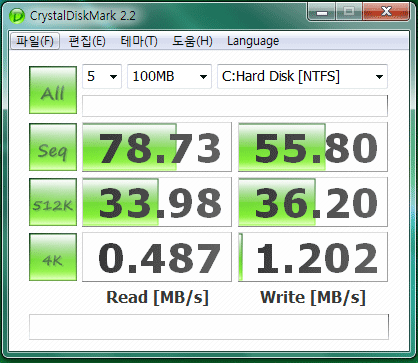Start the Seq sequential test
418x363 pixels.
[53, 147]
